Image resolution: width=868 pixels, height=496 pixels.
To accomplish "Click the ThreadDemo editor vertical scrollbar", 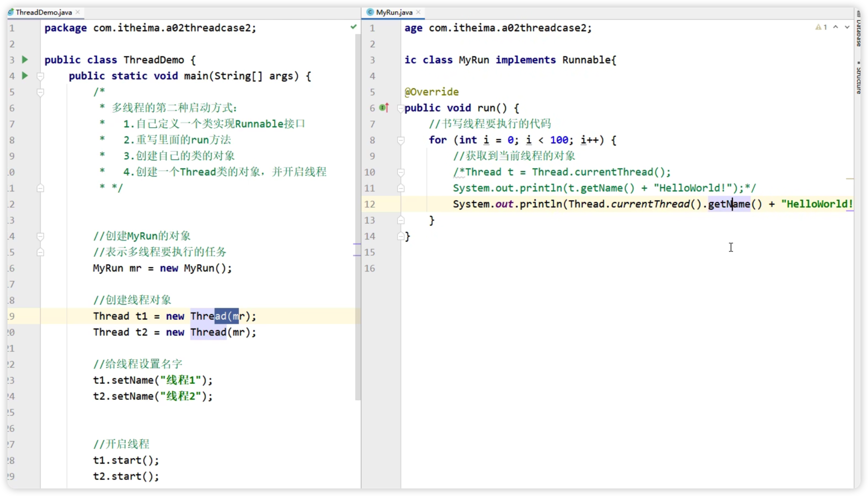I will pyautogui.click(x=358, y=218).
